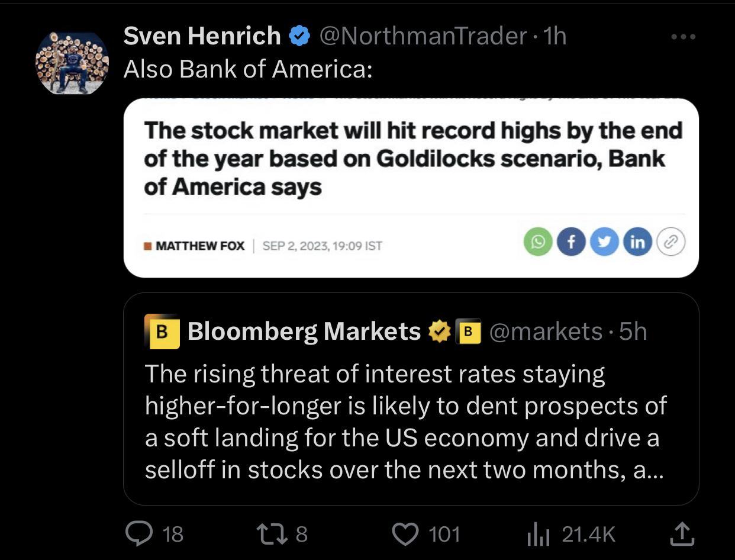Click the 1h tweet timestamp
This screenshot has width=735, height=560.
click(x=555, y=37)
